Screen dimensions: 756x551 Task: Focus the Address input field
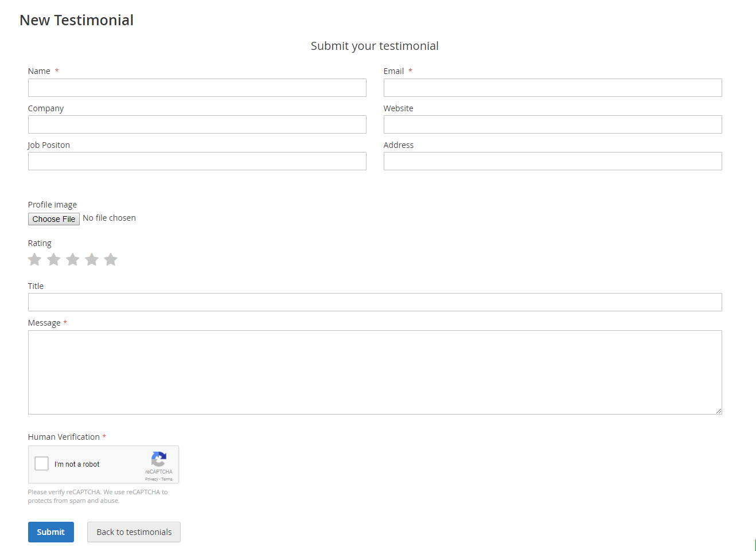point(552,161)
